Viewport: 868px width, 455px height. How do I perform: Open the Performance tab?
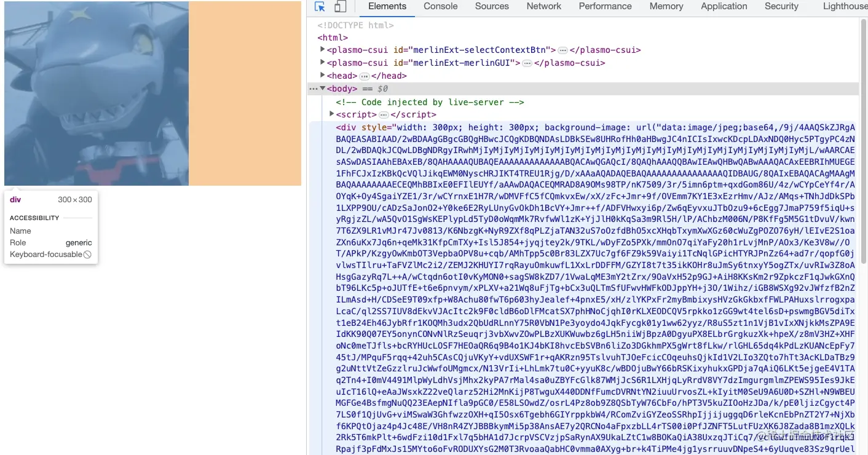tap(606, 6)
